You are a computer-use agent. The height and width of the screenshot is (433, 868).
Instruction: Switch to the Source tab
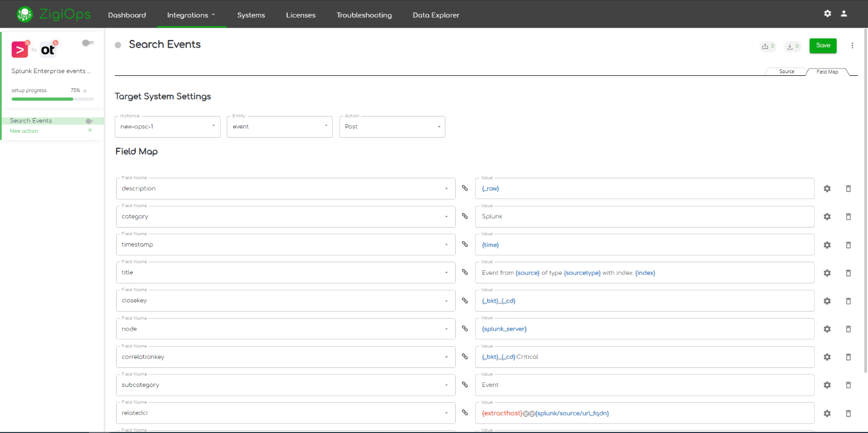[787, 72]
